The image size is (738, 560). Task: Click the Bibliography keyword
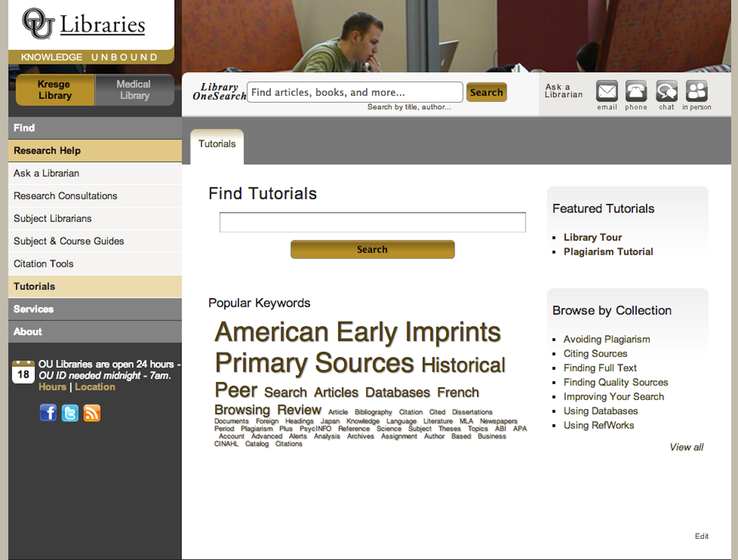click(373, 412)
